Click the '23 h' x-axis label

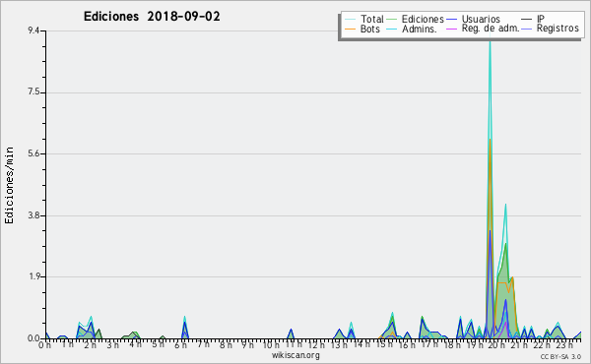564,344
